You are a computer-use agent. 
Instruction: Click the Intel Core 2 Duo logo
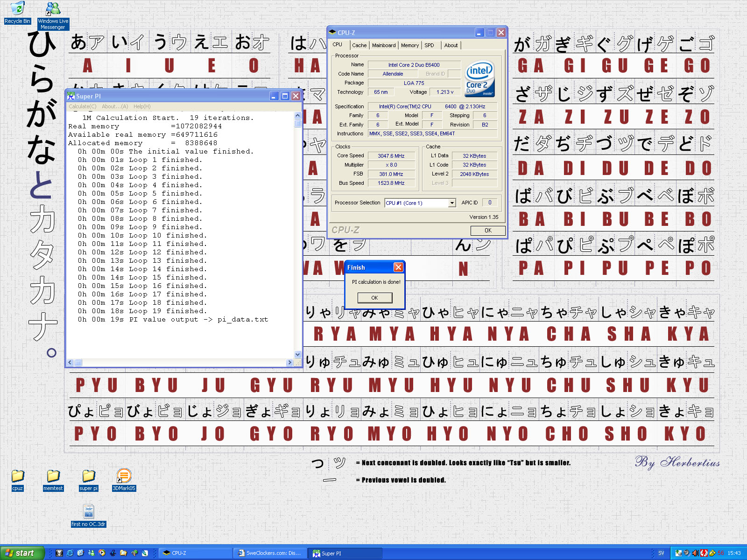click(x=479, y=79)
